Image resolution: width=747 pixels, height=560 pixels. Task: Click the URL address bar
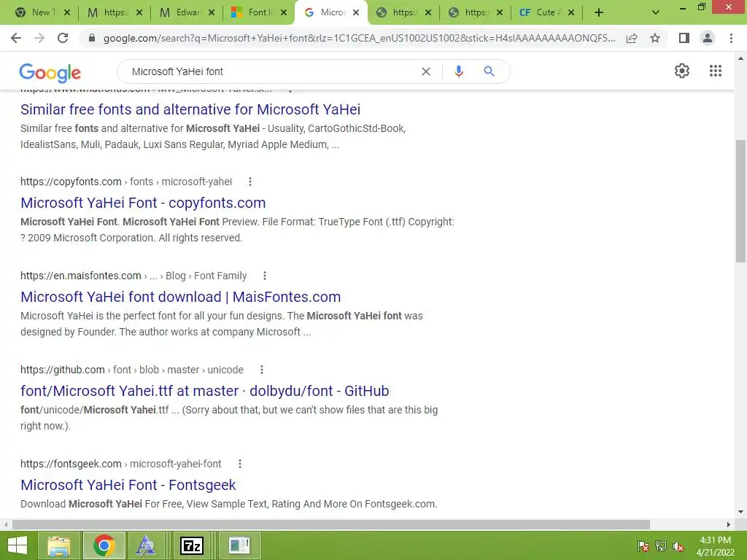pos(359,38)
